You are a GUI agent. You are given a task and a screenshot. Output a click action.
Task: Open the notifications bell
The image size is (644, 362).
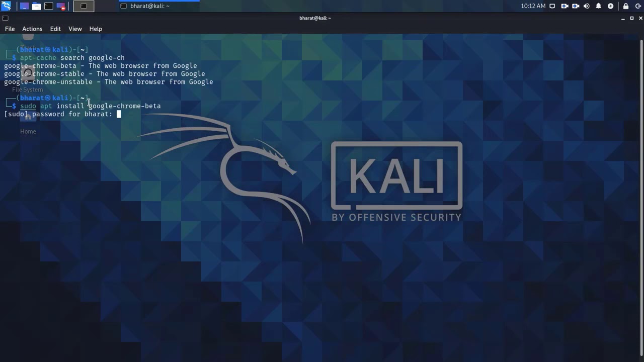[x=599, y=6]
